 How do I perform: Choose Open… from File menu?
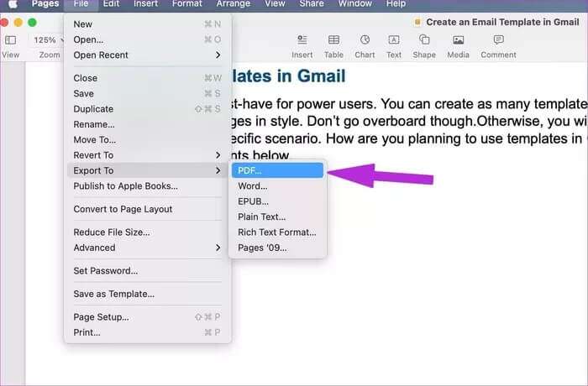(148, 39)
